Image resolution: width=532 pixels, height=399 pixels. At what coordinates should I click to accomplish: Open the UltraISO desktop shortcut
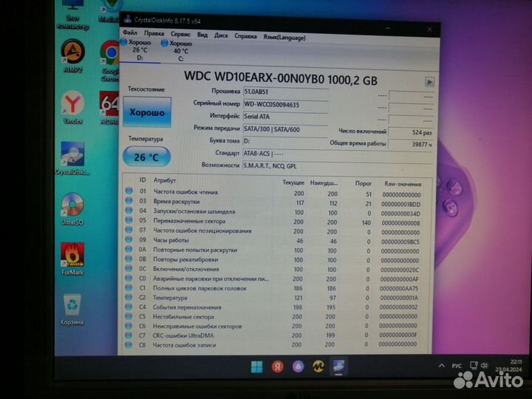(x=72, y=208)
